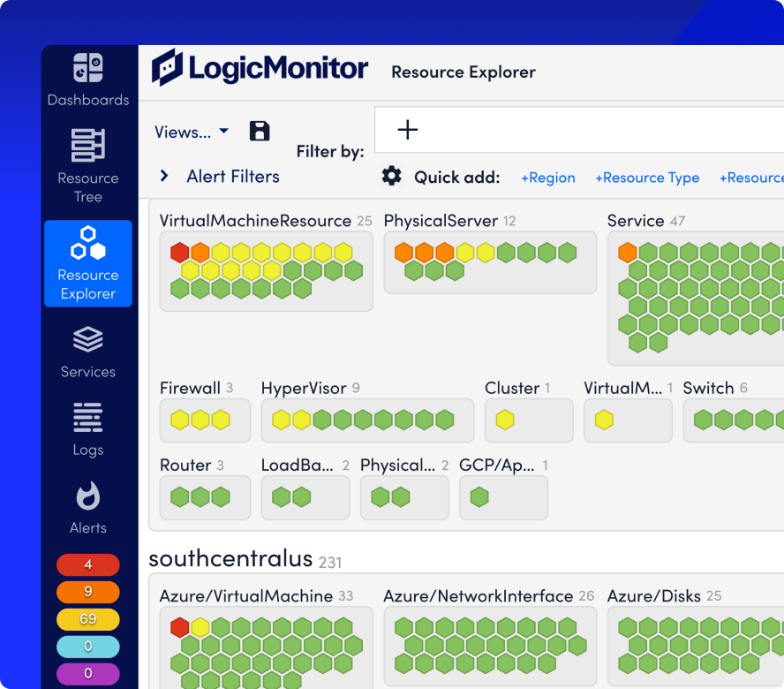Click the cyan 0 alerts badge

coord(88,646)
